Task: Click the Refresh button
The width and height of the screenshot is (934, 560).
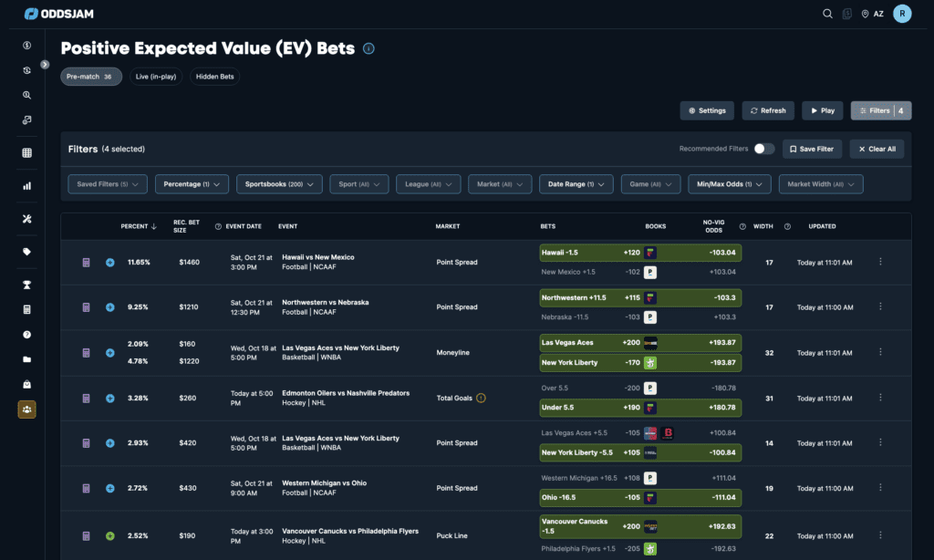Action: tap(768, 110)
